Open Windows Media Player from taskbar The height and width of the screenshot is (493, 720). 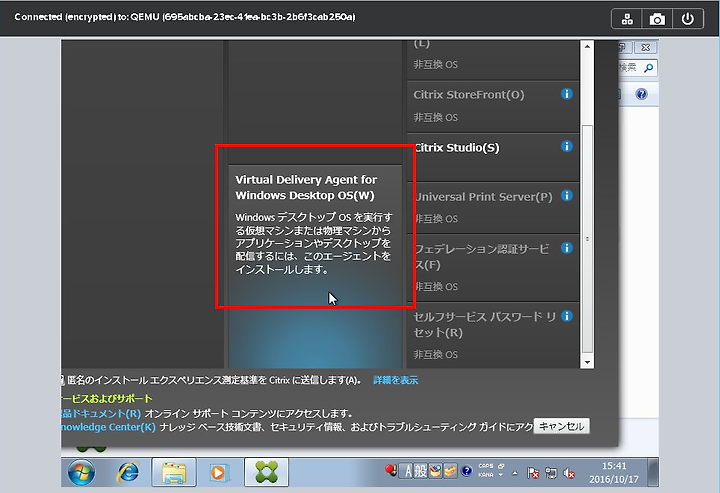click(219, 472)
